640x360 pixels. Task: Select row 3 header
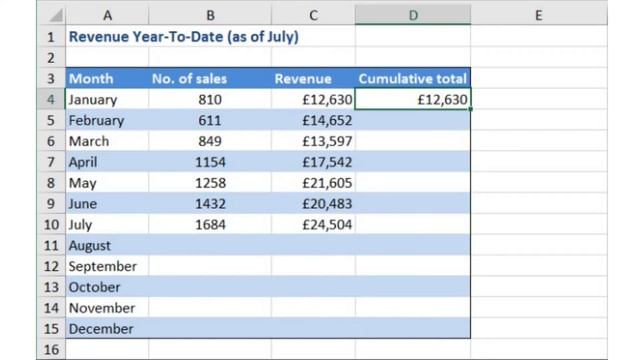coord(51,78)
